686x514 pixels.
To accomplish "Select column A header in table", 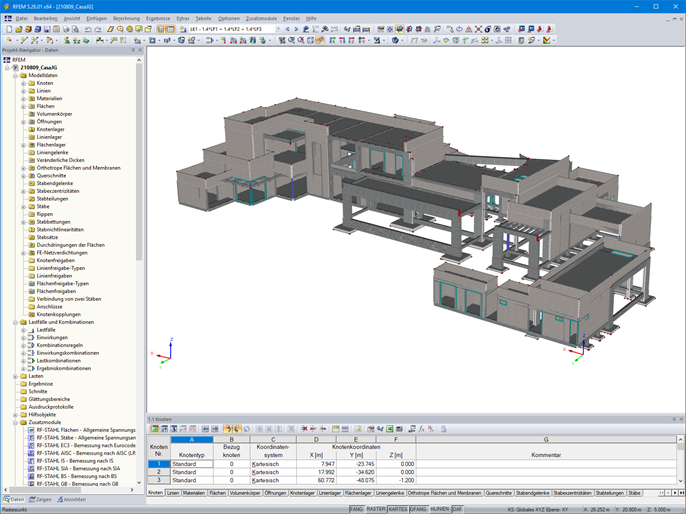I will pyautogui.click(x=192, y=439).
